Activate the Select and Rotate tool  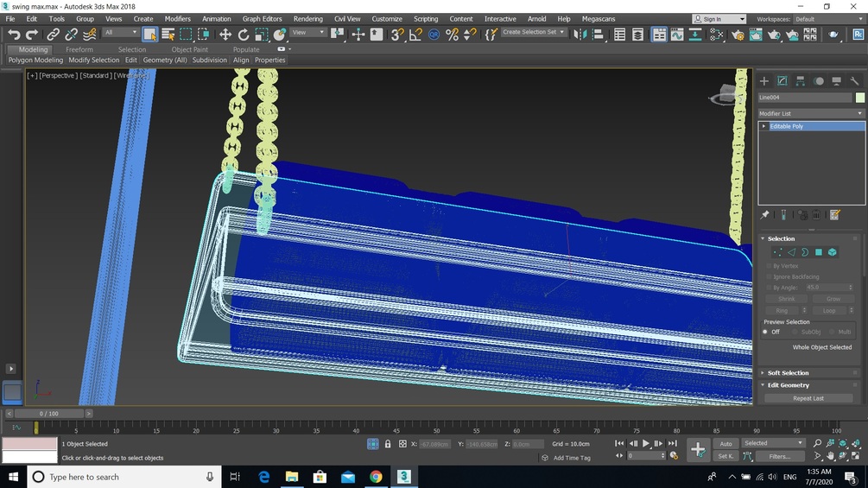[244, 35]
